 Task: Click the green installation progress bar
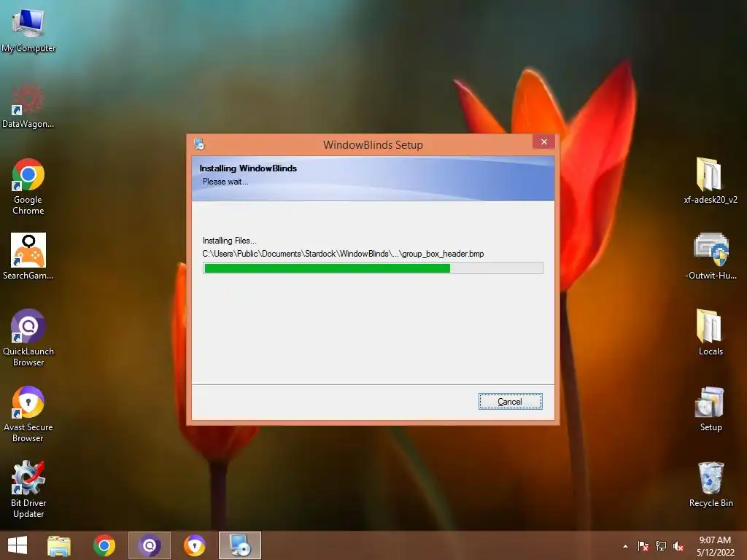373,268
